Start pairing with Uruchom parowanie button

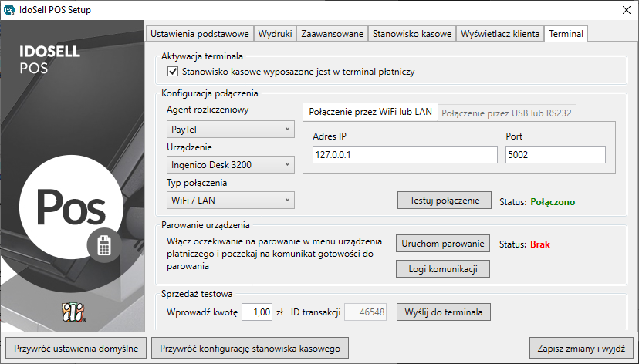point(443,244)
